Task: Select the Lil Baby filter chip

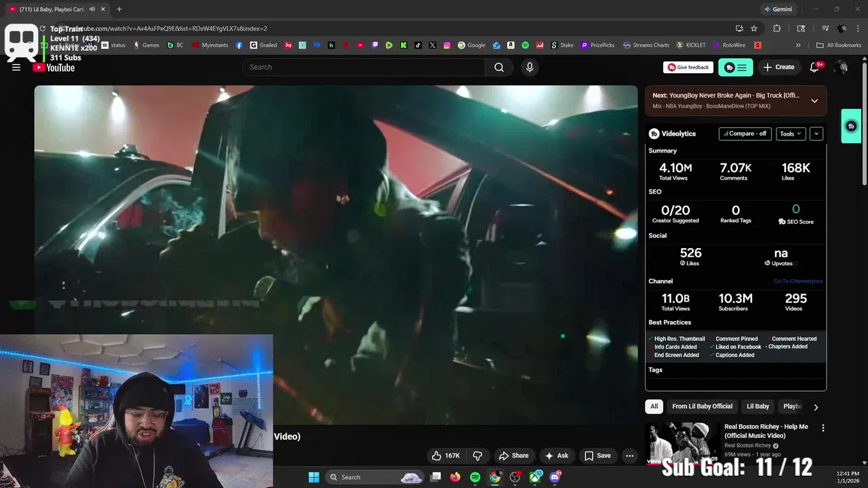Action: pos(757,406)
